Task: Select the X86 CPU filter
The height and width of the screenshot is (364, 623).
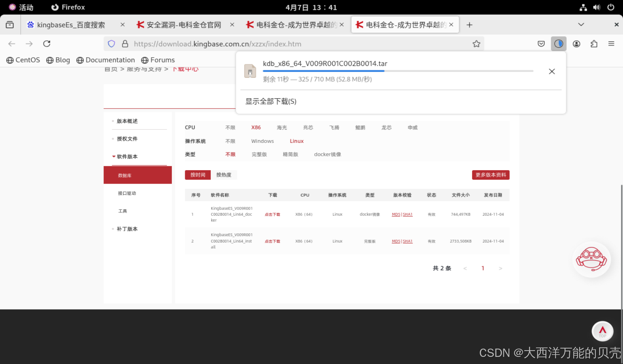Action: click(256, 128)
